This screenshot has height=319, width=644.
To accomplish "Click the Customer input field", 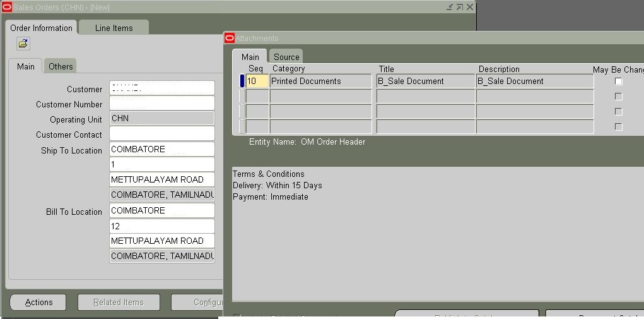I will click(162, 88).
